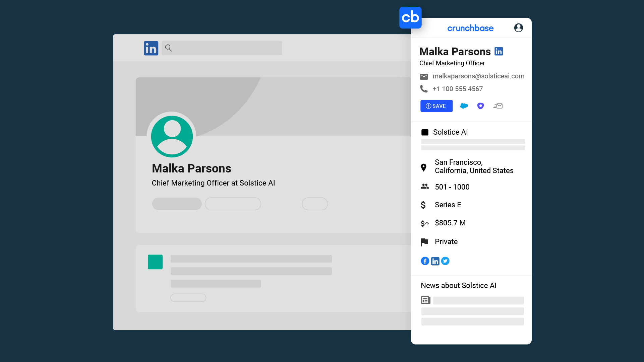Viewport: 644px width, 362px height.
Task: Push contact to Salesforce cloud icon
Action: click(x=464, y=106)
